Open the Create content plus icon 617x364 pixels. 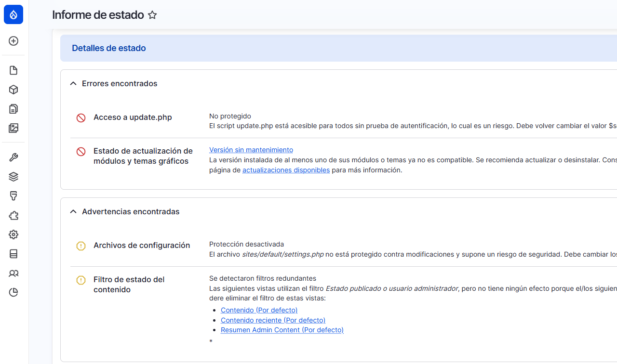[13, 41]
